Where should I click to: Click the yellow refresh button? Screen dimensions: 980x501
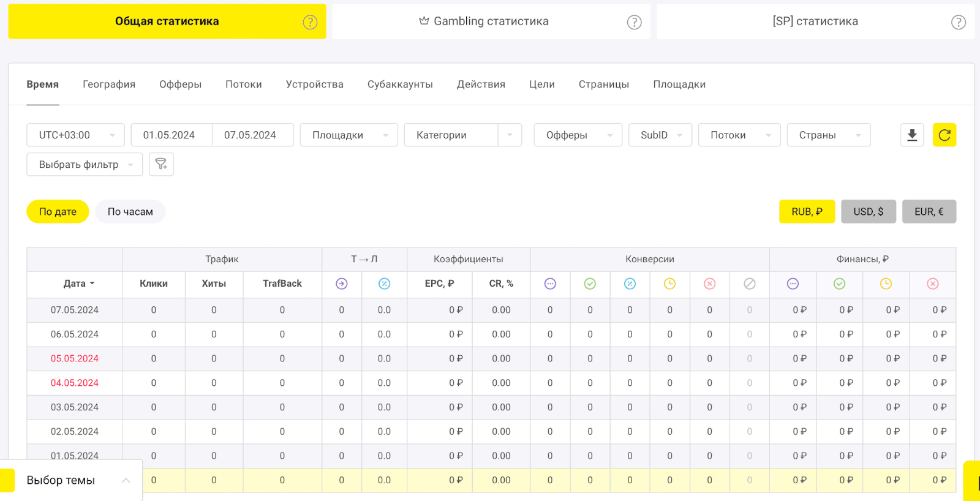pos(944,135)
